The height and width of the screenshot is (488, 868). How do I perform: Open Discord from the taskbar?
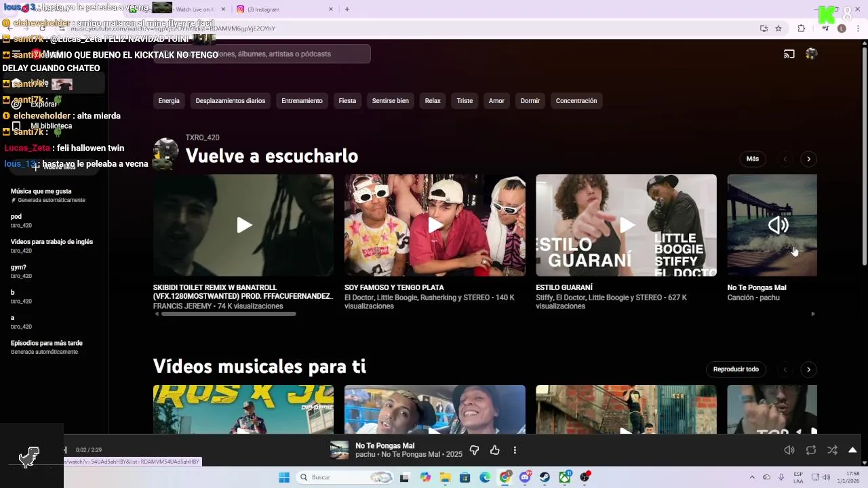525,477
